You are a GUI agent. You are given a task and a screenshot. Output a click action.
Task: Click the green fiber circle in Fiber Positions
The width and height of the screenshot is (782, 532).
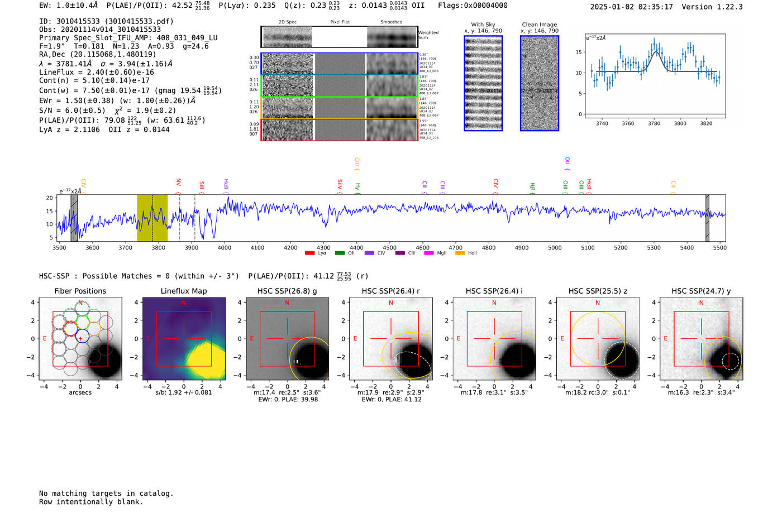click(x=83, y=322)
